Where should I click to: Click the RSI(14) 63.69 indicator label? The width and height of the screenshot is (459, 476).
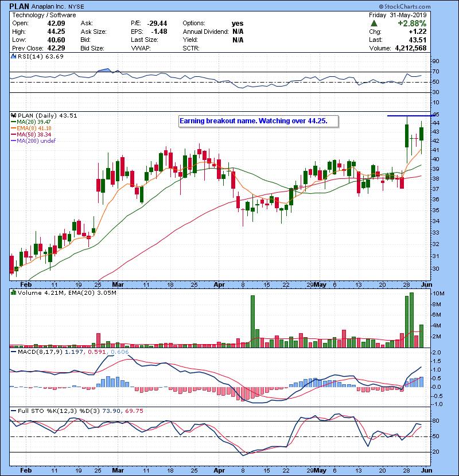click(40, 56)
